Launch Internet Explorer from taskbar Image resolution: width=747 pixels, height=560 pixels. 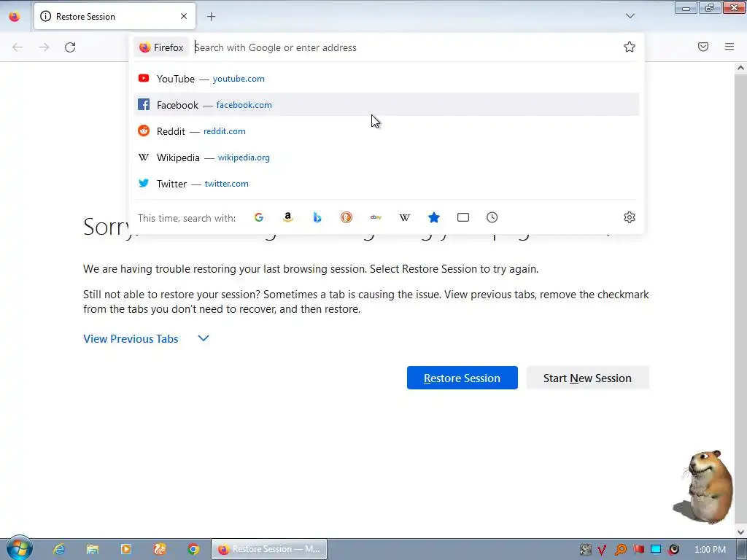[x=59, y=549]
